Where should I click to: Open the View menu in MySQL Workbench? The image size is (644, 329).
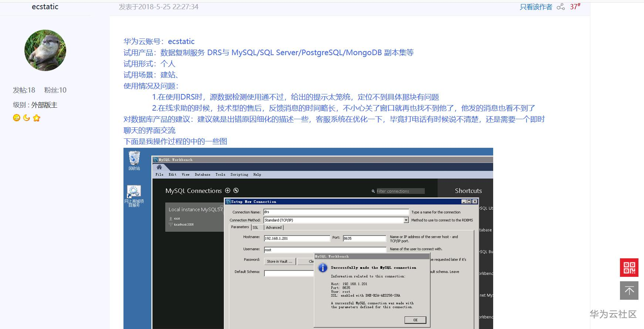click(x=186, y=175)
